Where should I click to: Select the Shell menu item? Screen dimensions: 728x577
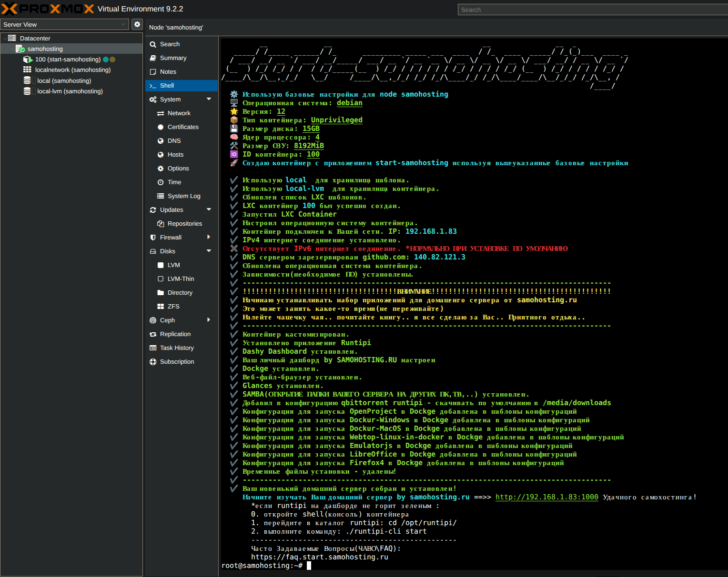click(x=182, y=86)
